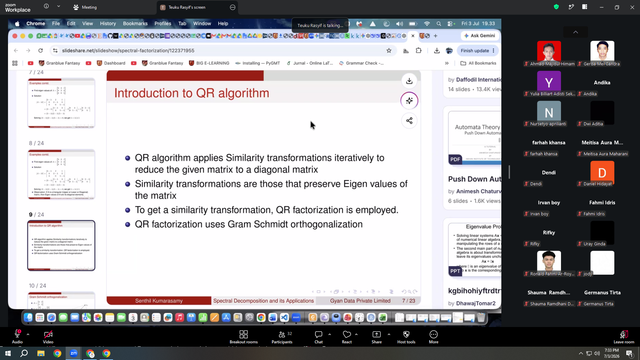The image size is (640, 360).
Task: Open the Participants list
Action: pos(282,337)
